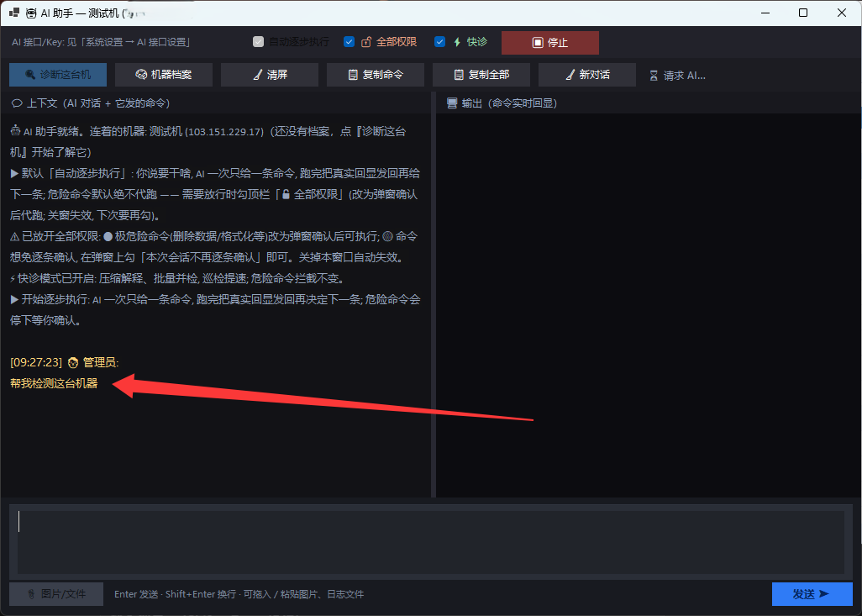The width and height of the screenshot is (862, 616).
Task: Click the app icon in title bar
Action: 14,13
